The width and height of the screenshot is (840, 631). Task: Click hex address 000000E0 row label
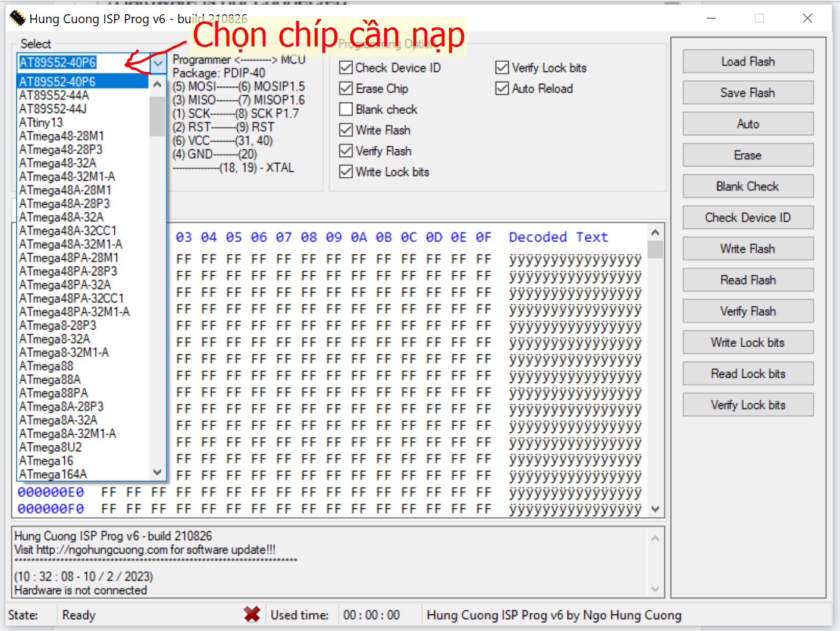[51, 492]
